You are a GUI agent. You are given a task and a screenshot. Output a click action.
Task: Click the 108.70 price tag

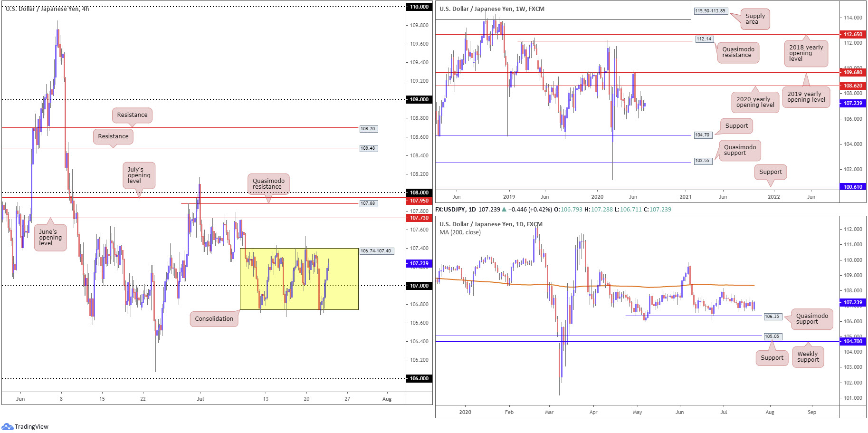click(368, 129)
